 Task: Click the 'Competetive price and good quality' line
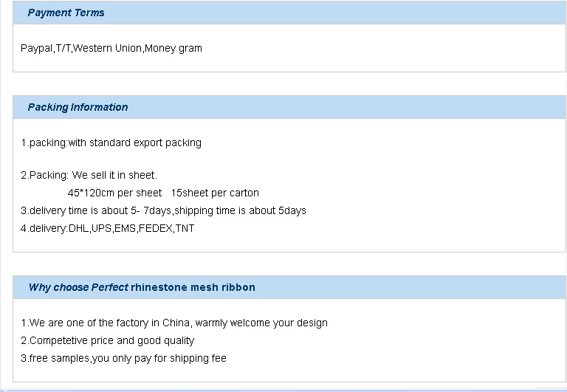click(x=107, y=340)
